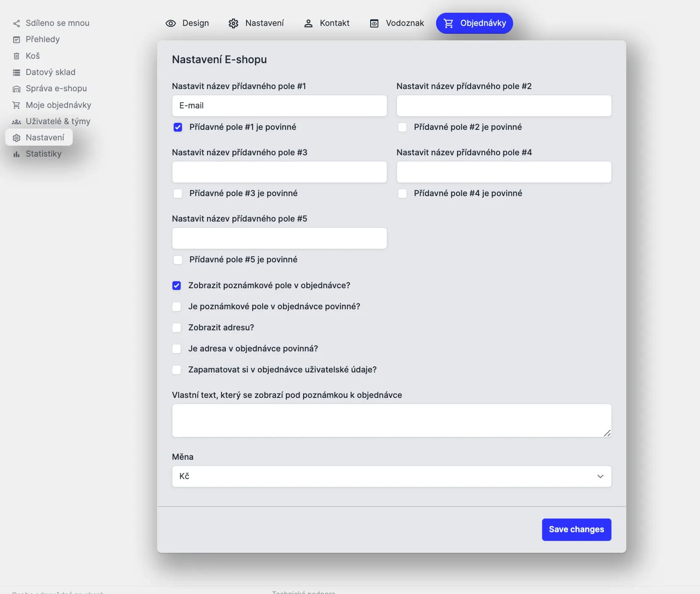The width and height of the screenshot is (700, 594).
Task: Enable the Zobrazit adresu? checkbox
Action: 177,328
